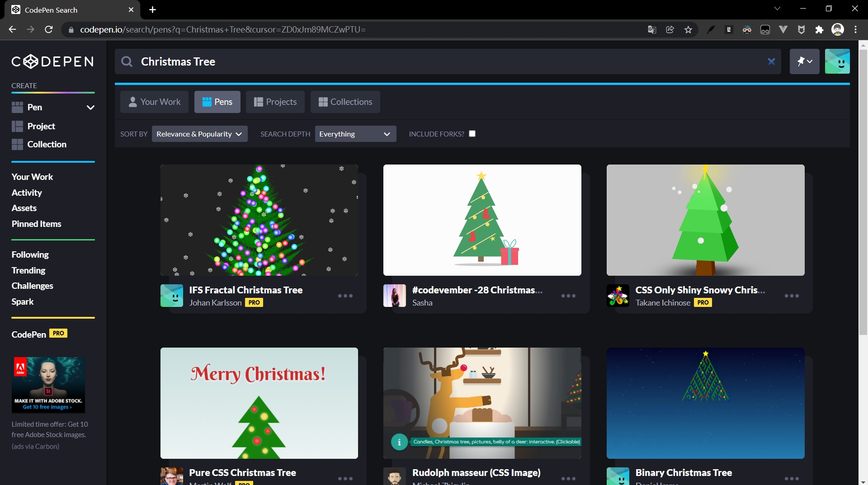Switch to the Projects tab
Screen dimensions: 868x485
275,102
